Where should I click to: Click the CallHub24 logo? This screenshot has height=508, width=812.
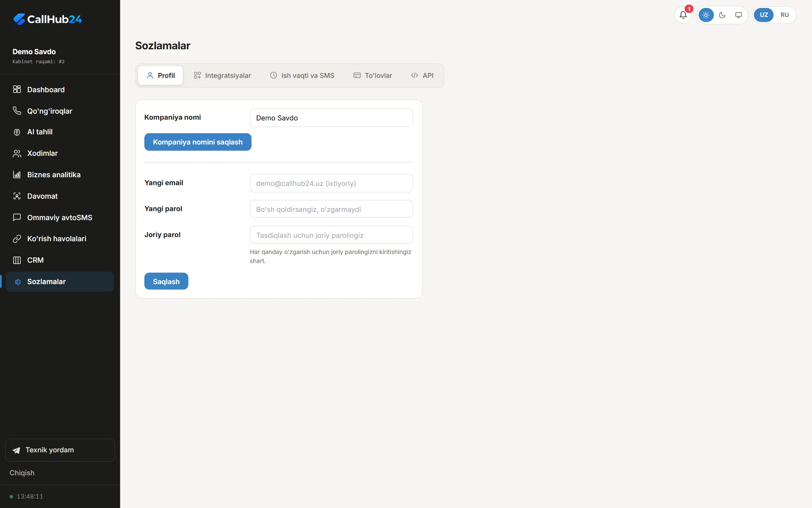pyautogui.click(x=48, y=19)
